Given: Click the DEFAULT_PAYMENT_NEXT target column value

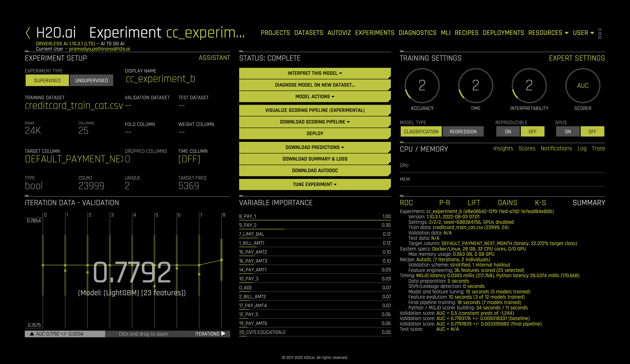Looking at the screenshot, I should 74,159.
